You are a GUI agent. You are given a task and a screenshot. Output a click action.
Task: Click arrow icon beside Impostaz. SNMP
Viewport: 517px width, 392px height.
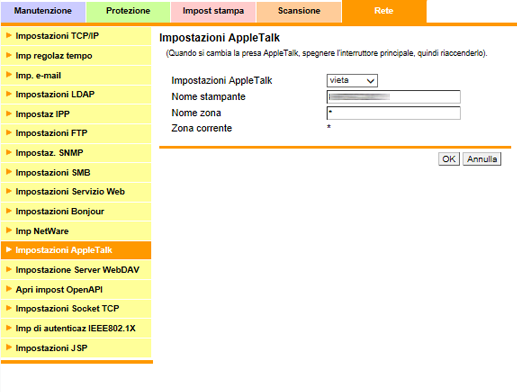9,152
